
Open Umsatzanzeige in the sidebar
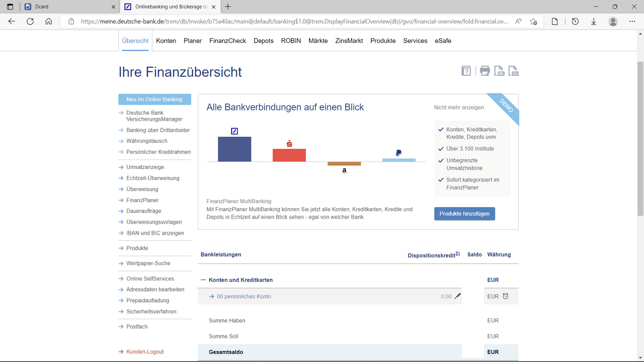coord(145,167)
